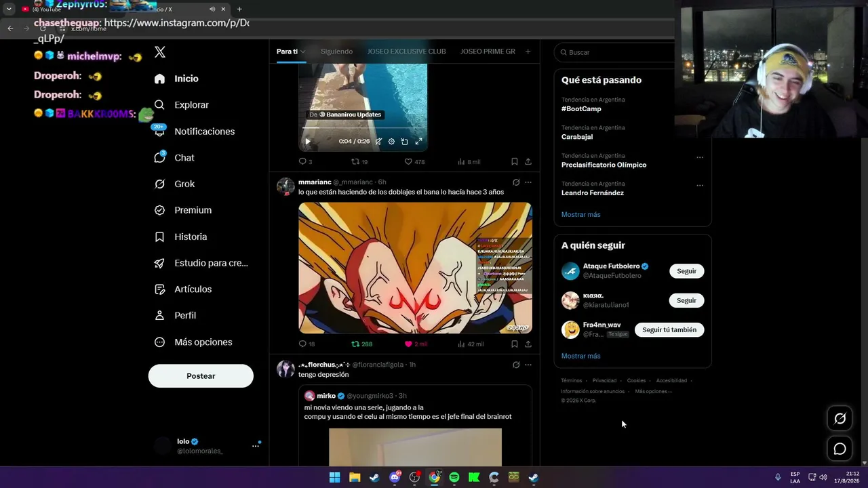The image size is (868, 488).
Task: Open Grok explain on florchus's post
Action: [516, 365]
